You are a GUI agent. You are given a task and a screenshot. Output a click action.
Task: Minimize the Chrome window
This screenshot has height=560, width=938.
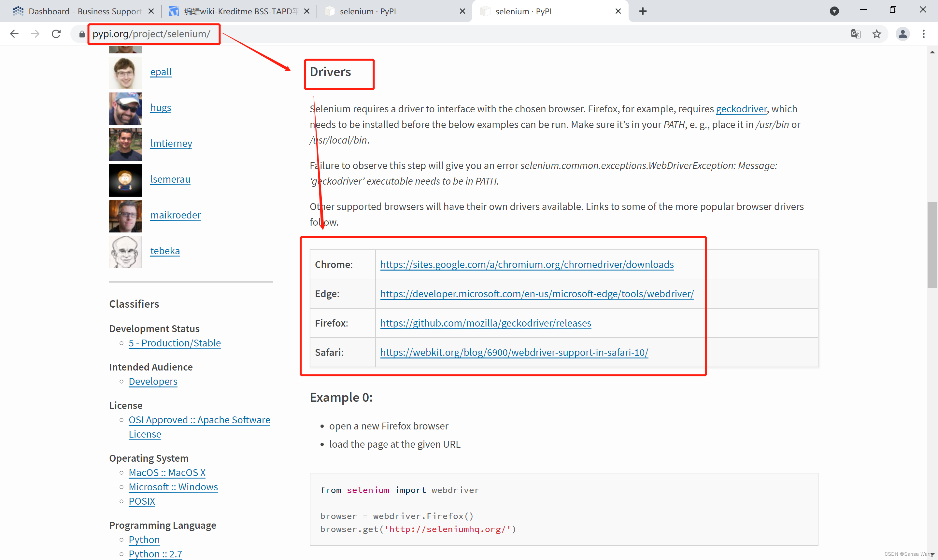[863, 10]
